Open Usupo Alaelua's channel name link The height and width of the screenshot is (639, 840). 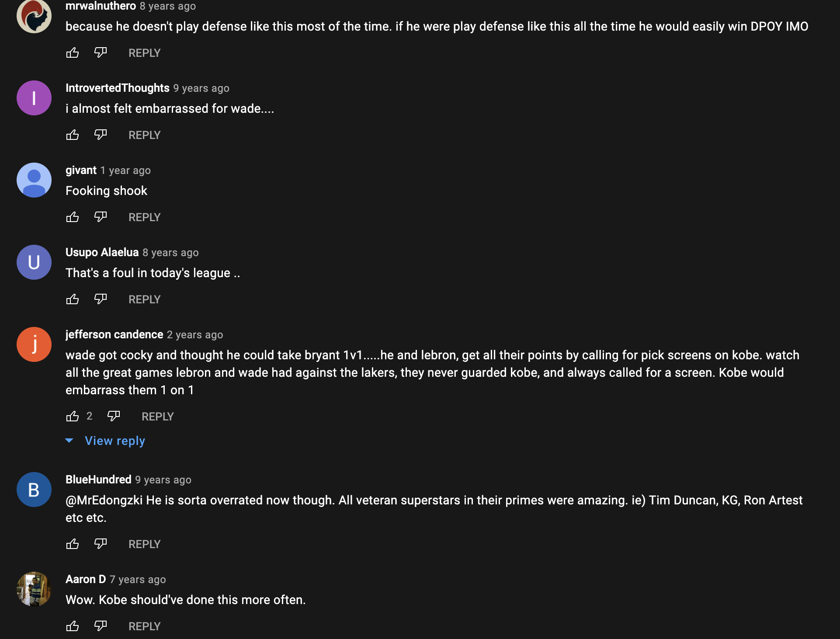click(102, 252)
